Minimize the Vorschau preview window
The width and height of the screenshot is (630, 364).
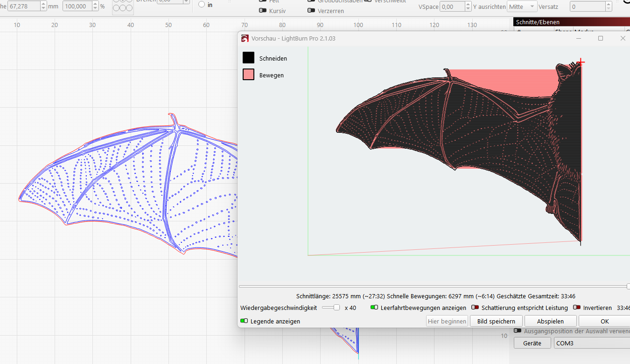point(579,38)
